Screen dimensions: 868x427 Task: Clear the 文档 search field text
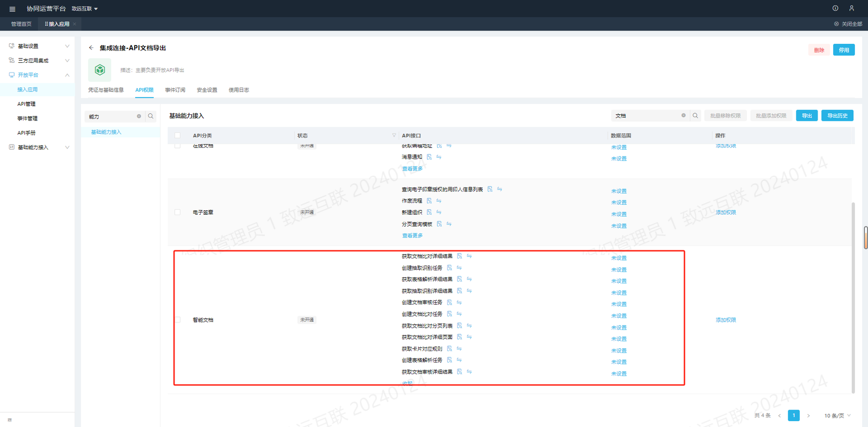pos(684,115)
